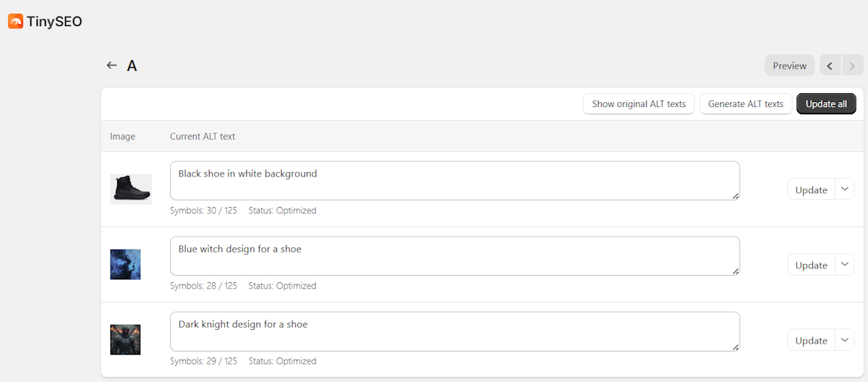
Task: Click Status: Optimized under Black shoe
Action: pos(282,211)
